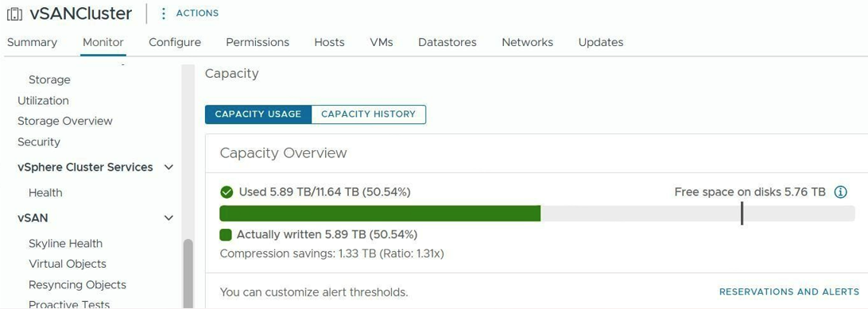Open the Updates tab

(601, 43)
